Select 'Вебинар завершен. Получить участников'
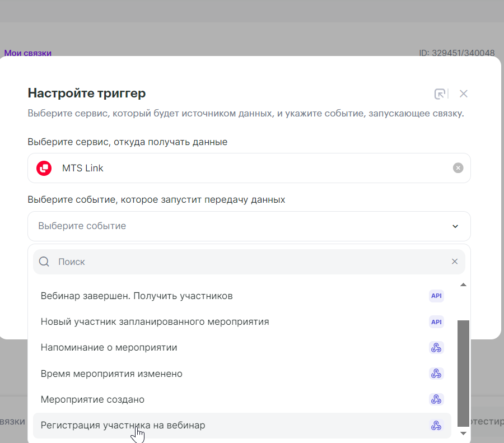 tap(242, 296)
